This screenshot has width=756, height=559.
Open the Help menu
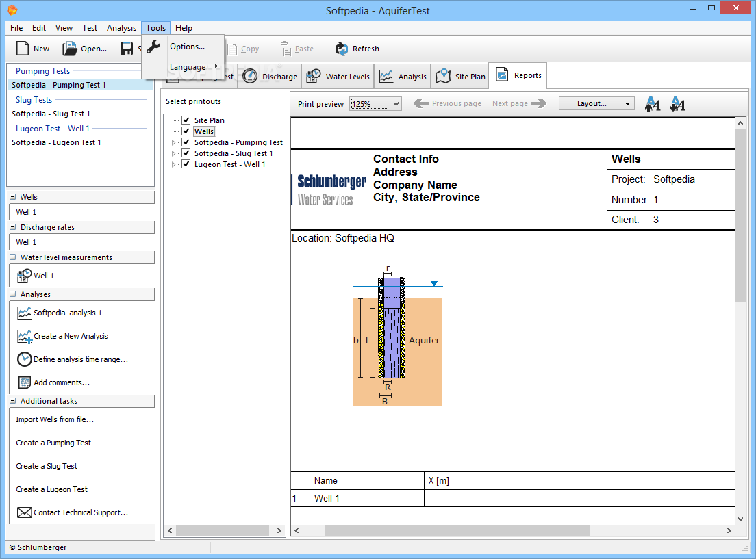[x=184, y=28]
